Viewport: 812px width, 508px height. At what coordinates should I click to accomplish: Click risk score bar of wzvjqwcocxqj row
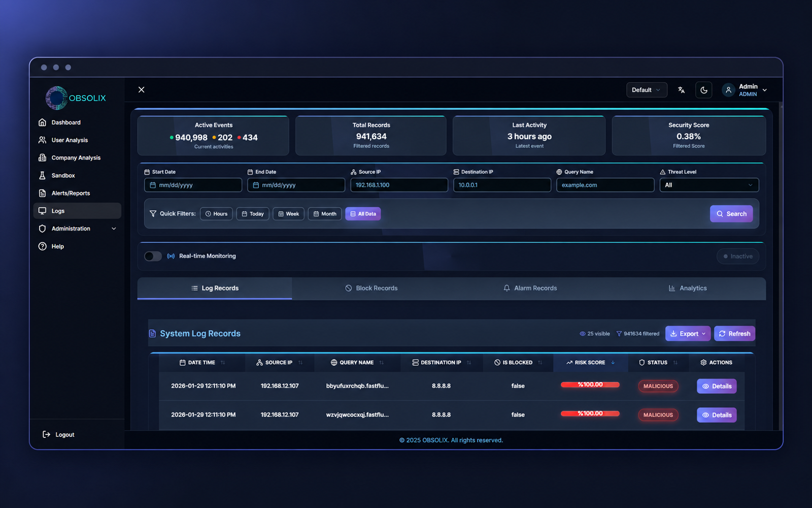(x=590, y=414)
